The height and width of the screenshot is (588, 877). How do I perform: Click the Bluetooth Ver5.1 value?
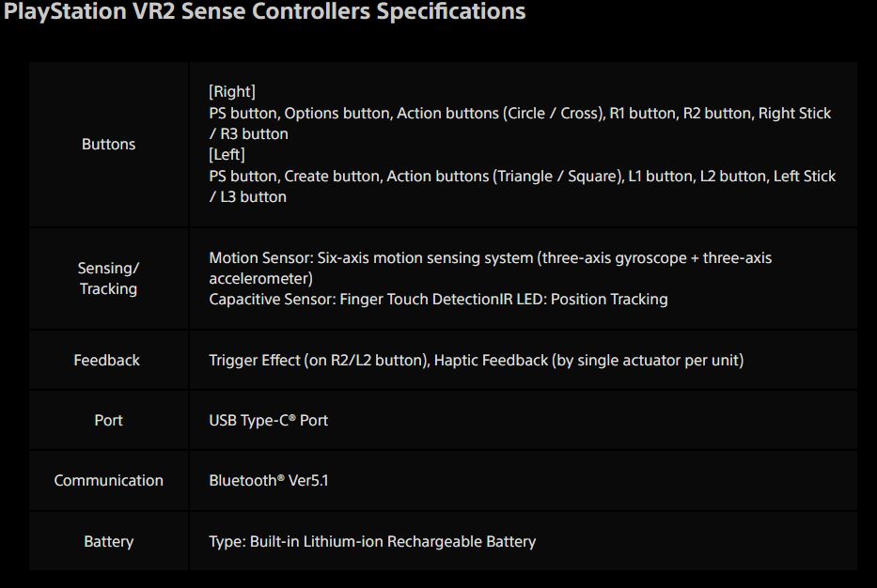click(x=268, y=481)
